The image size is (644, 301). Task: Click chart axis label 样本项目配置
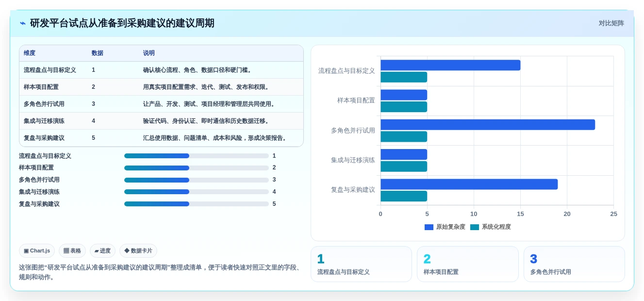(x=356, y=100)
